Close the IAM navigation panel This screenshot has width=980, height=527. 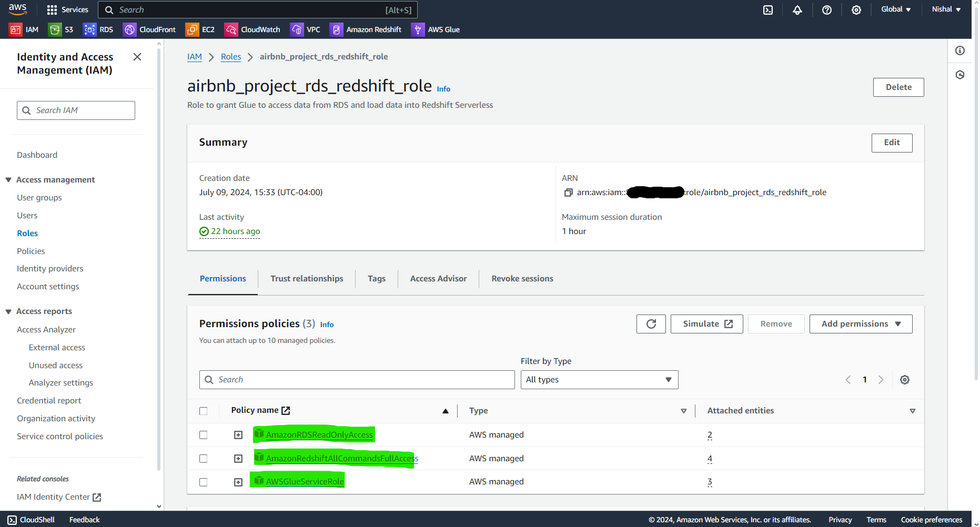tap(137, 57)
